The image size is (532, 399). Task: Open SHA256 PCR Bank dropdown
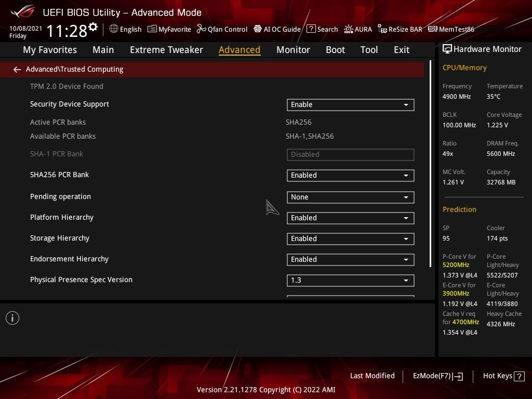coord(351,176)
